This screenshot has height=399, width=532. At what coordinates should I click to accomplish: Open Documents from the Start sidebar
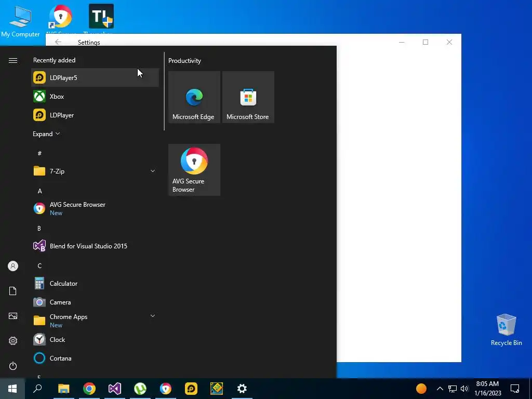tap(13, 291)
